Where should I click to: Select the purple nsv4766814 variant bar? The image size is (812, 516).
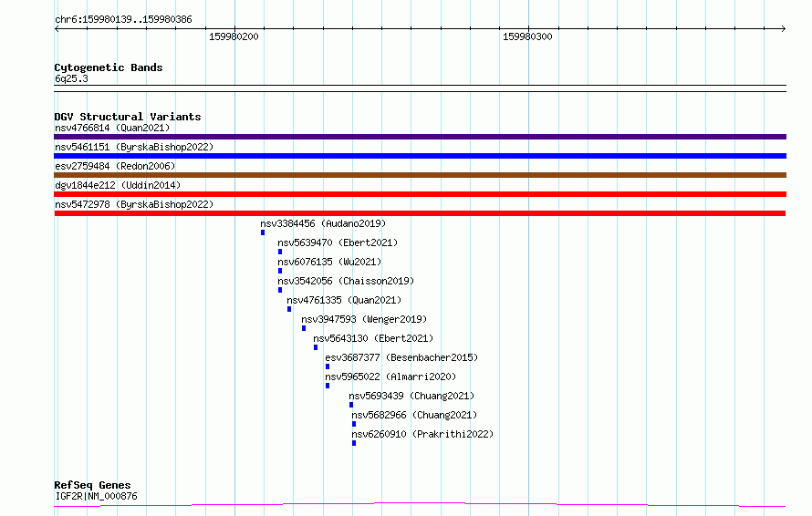[420, 137]
